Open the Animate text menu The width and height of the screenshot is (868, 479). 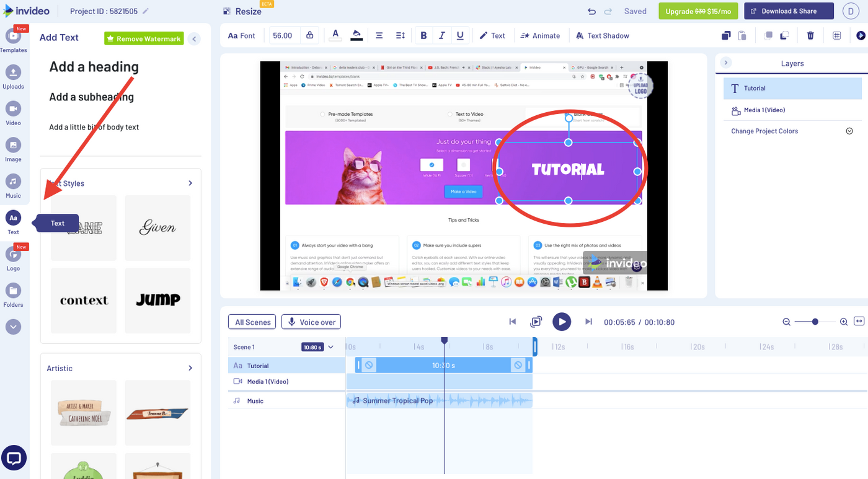[x=540, y=35]
